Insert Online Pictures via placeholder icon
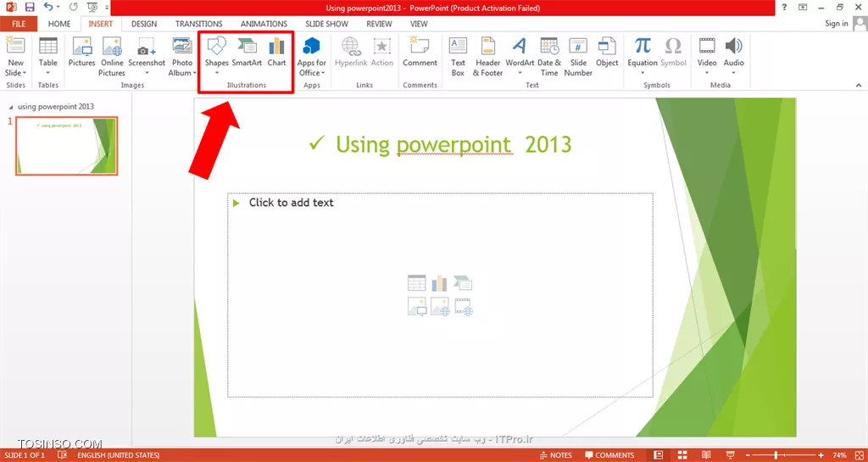This screenshot has height=462, width=868. click(x=440, y=306)
